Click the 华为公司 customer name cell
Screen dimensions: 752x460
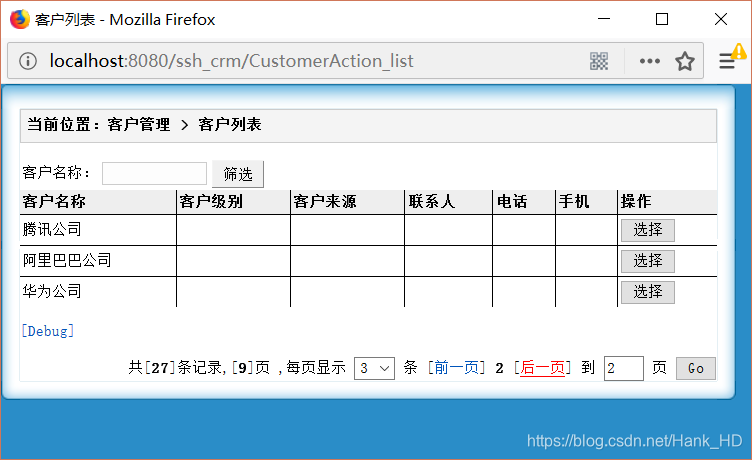(98, 292)
